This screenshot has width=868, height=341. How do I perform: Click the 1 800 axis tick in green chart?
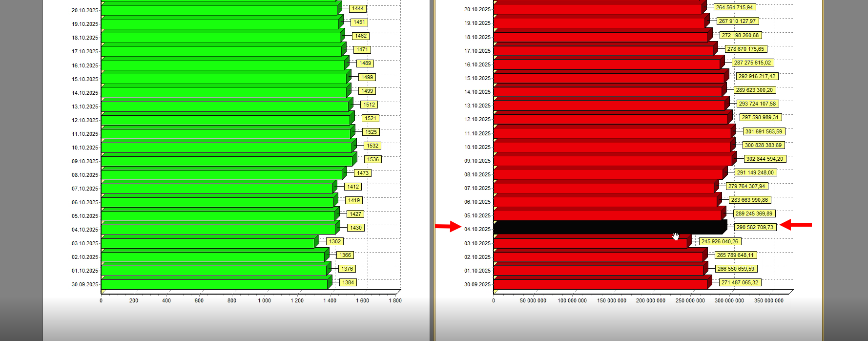coord(395,300)
